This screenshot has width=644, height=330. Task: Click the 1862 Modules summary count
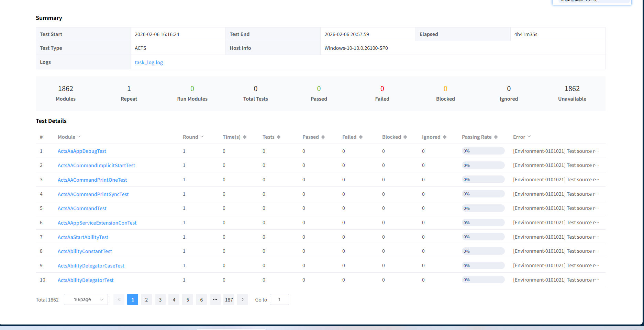coord(66,89)
